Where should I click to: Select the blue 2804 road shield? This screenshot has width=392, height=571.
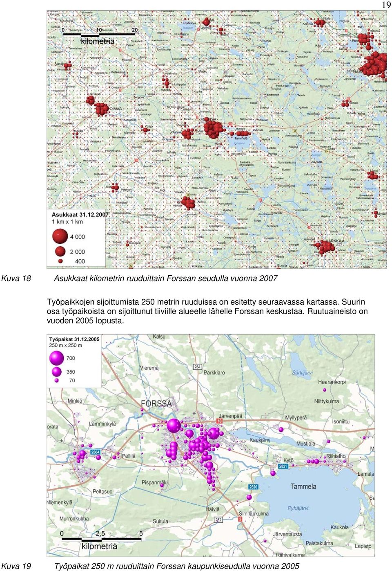tap(95, 452)
